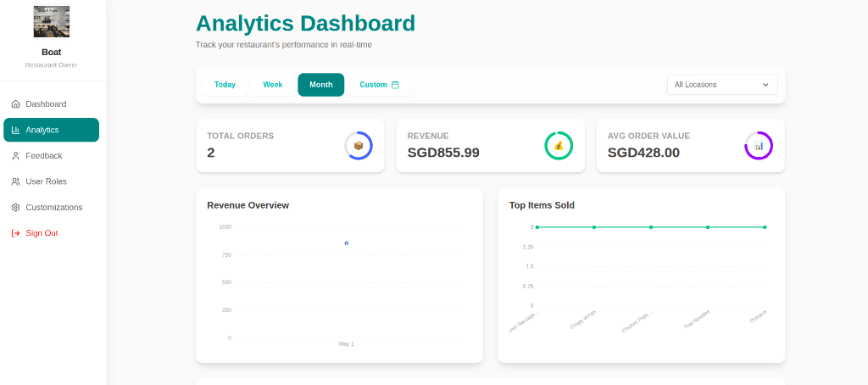Image resolution: width=868 pixels, height=385 pixels.
Task: Sign Out of the account
Action: click(x=52, y=233)
